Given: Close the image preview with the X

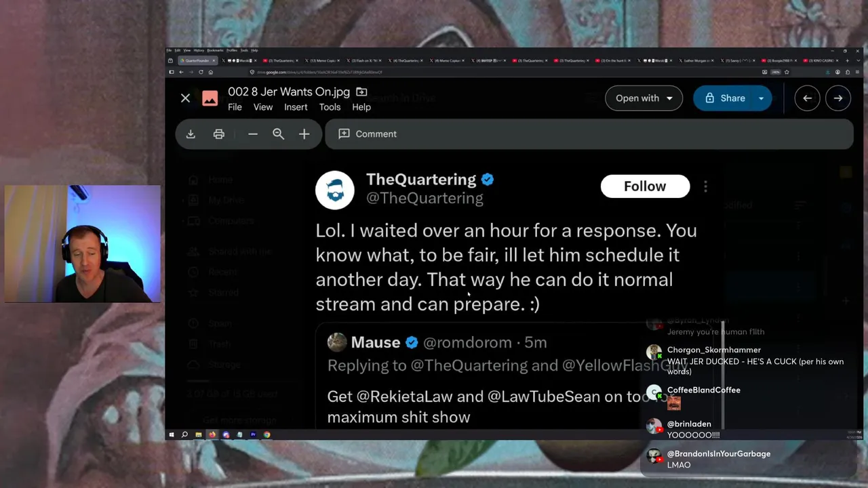Looking at the screenshot, I should point(185,98).
